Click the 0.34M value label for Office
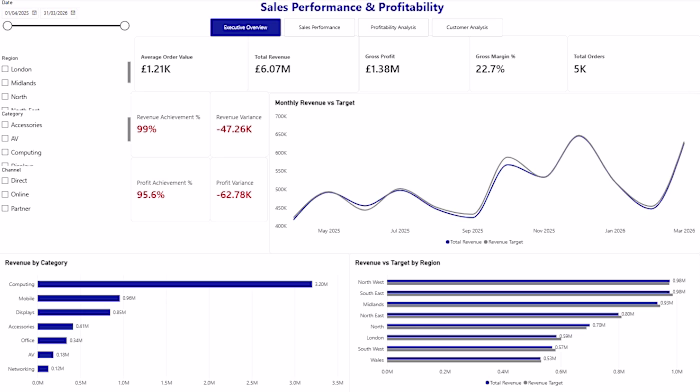 76,340
